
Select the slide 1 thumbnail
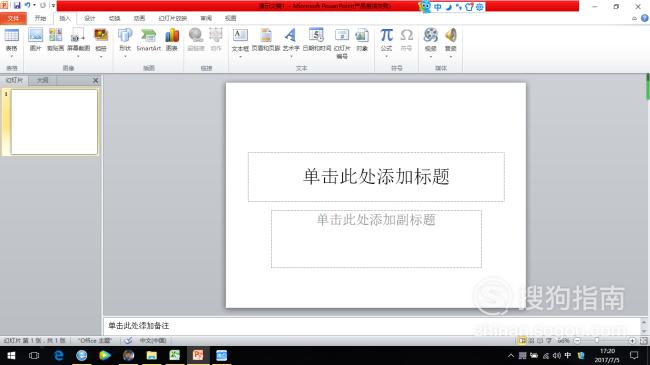tap(54, 122)
